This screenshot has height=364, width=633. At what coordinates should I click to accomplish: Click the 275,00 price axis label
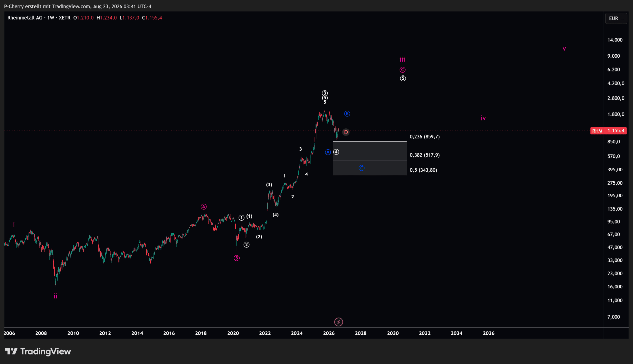click(x=615, y=183)
